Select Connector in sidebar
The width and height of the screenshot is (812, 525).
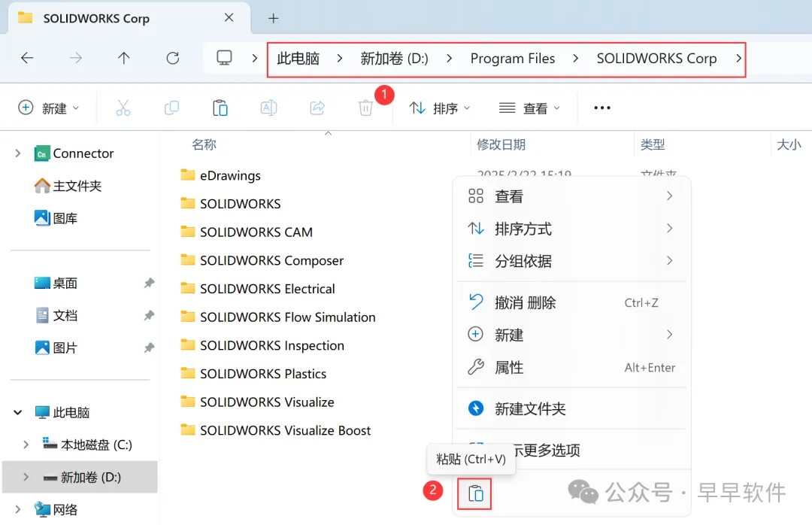(74, 153)
